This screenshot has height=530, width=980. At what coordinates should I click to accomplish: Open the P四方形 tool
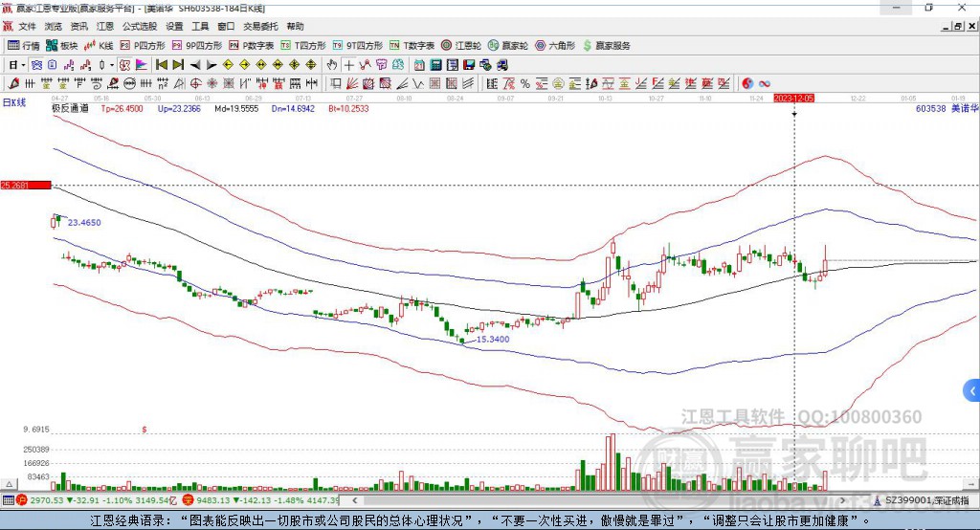[143, 46]
